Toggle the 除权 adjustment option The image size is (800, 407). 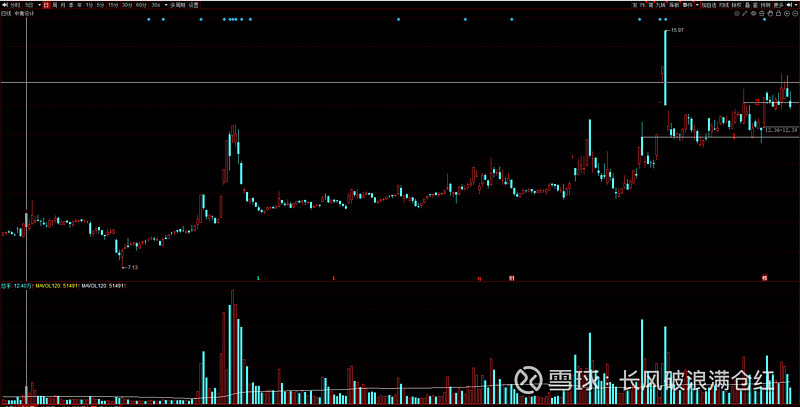click(735, 5)
